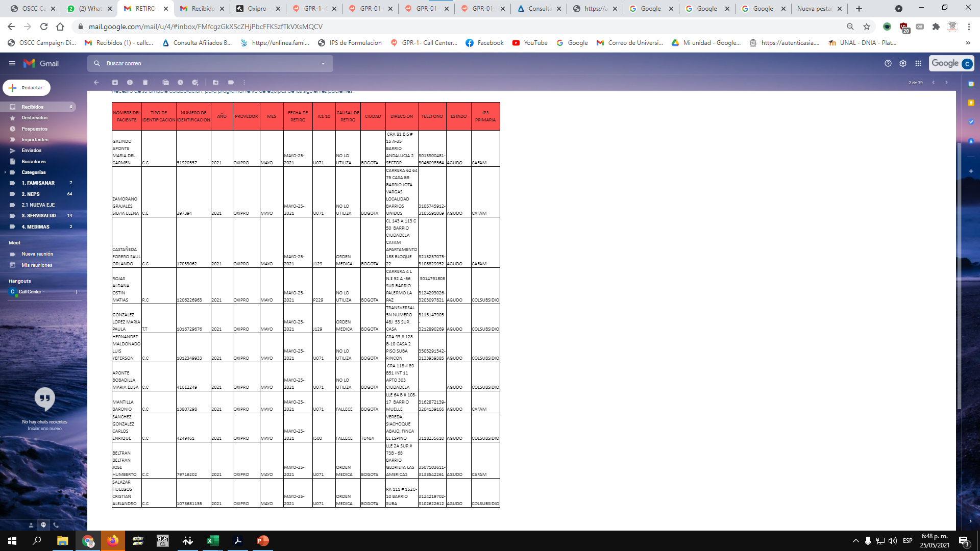Open the YouTube bookmark
The image size is (980, 551).
click(x=530, y=43)
